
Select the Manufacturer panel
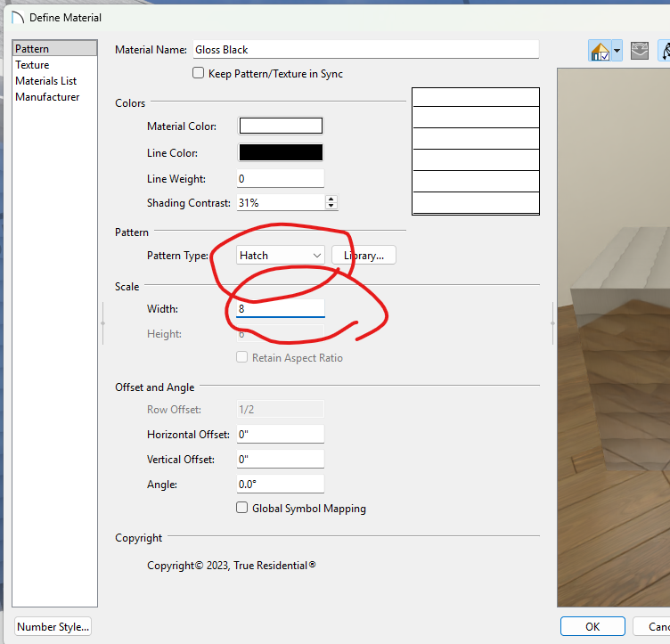point(47,97)
